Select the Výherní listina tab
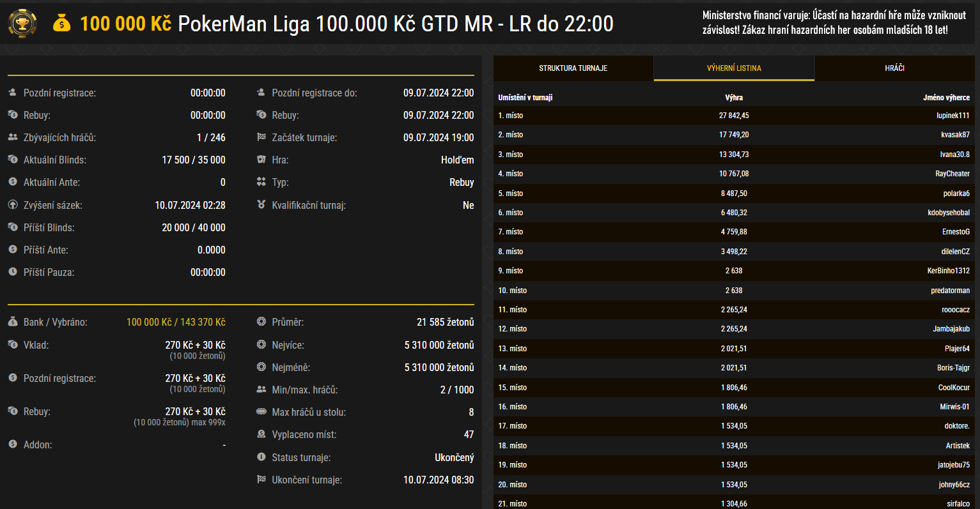 (x=734, y=68)
